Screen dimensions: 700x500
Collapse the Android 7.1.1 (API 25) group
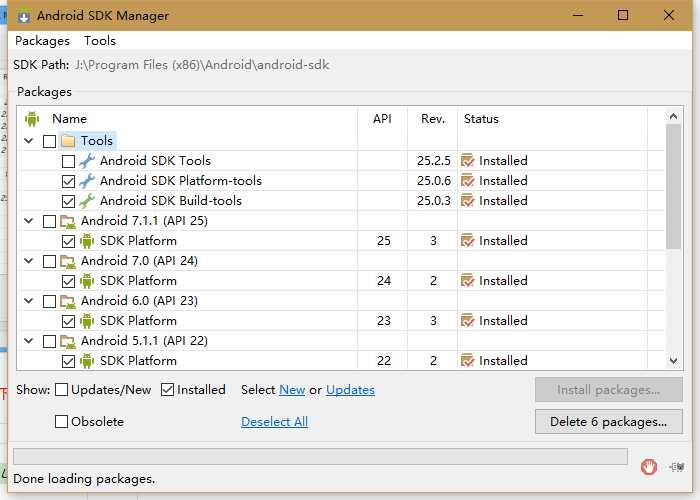(x=29, y=221)
